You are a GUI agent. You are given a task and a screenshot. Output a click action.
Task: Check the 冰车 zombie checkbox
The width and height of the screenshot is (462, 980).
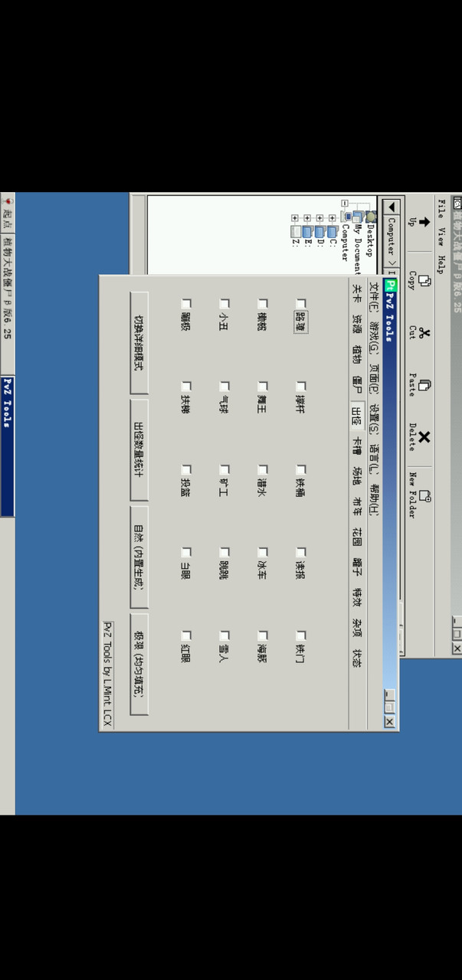(x=263, y=551)
